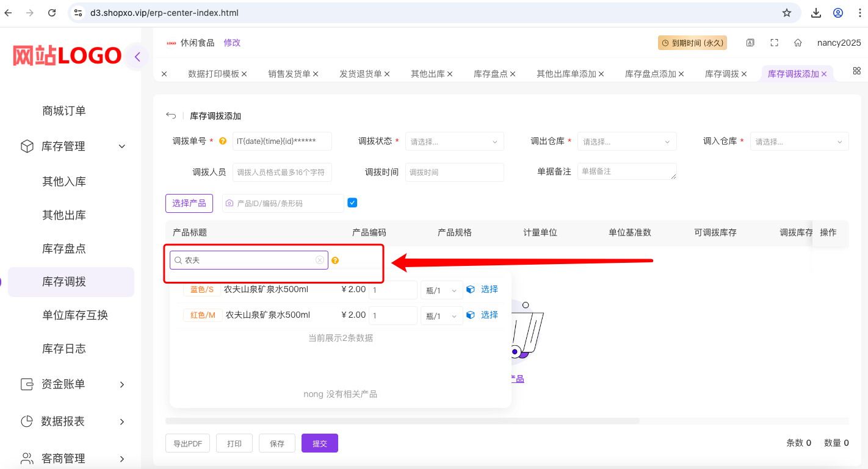Reload the page in browser
This screenshot has height=469, width=868.
point(52,12)
